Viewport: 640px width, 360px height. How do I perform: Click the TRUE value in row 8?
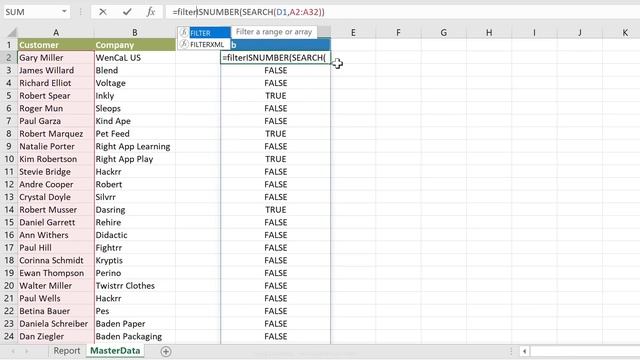pyautogui.click(x=276, y=133)
